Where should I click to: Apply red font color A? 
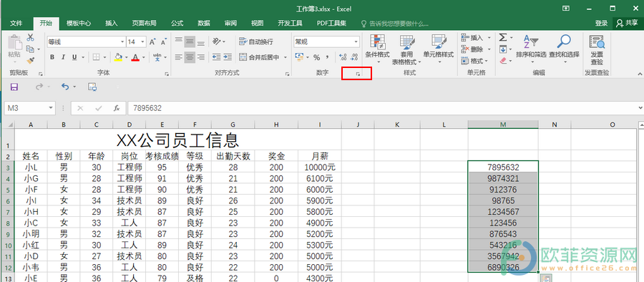[x=135, y=57]
